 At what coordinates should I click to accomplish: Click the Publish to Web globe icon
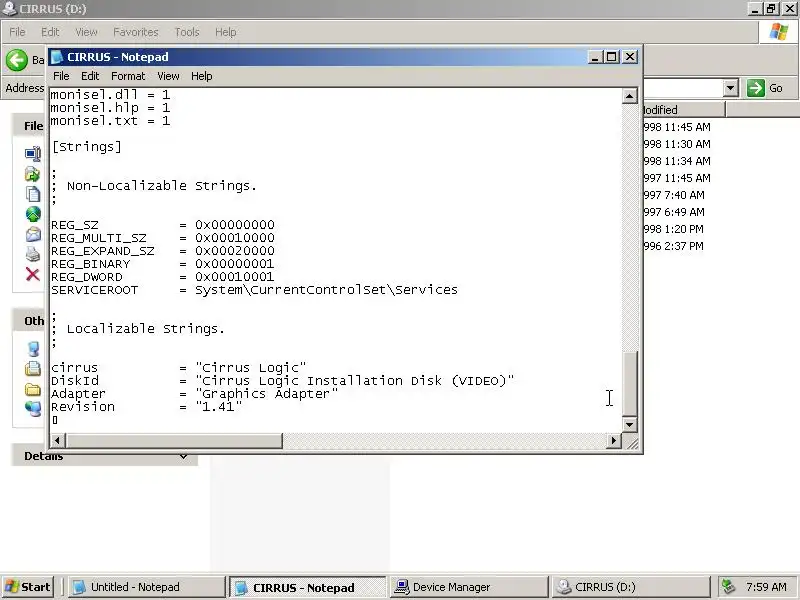(33, 214)
